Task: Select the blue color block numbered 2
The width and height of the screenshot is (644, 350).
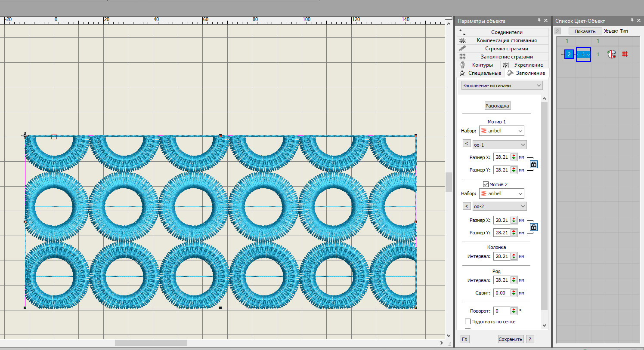Action: click(569, 54)
